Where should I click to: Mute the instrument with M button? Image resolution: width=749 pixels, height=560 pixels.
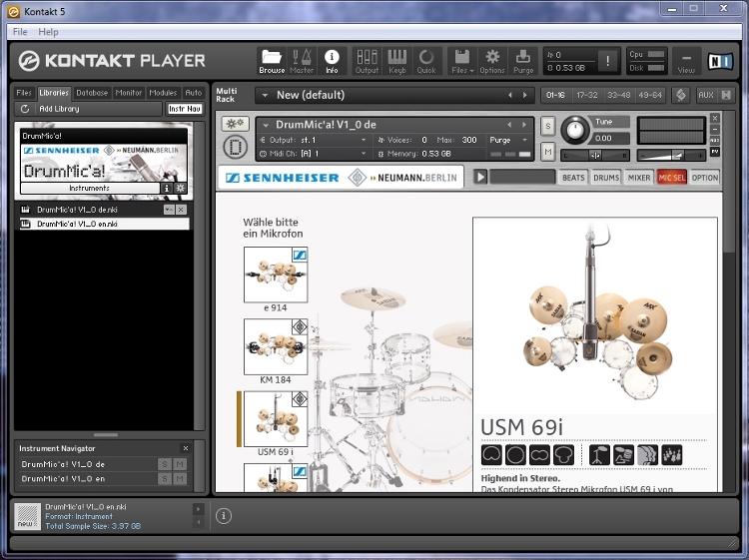[x=548, y=152]
